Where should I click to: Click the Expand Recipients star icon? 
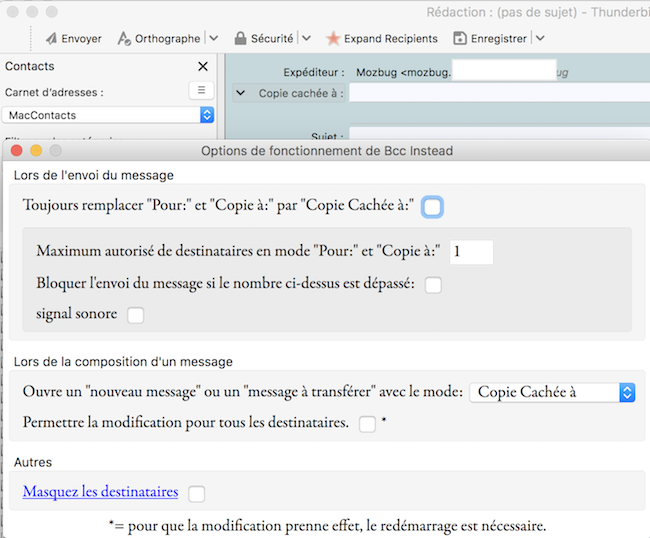pyautogui.click(x=333, y=39)
